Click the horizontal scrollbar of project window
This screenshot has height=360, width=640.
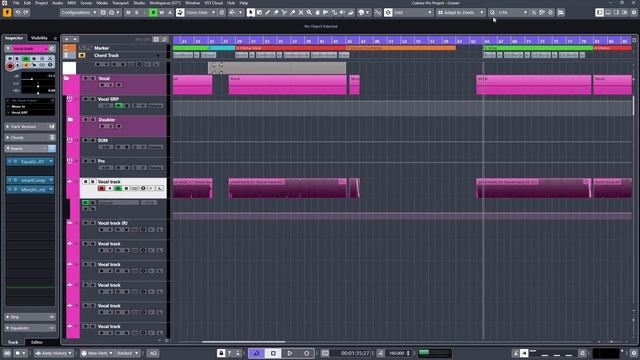244,342
